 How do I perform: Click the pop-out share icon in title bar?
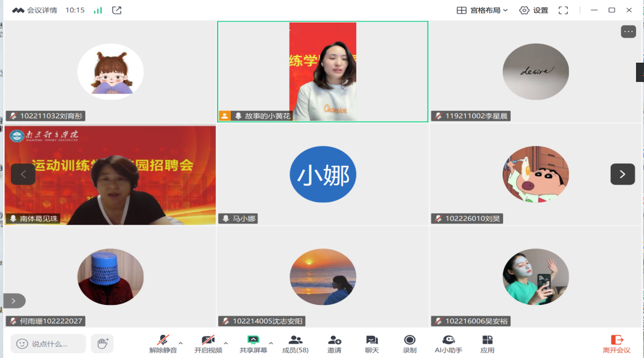click(117, 10)
